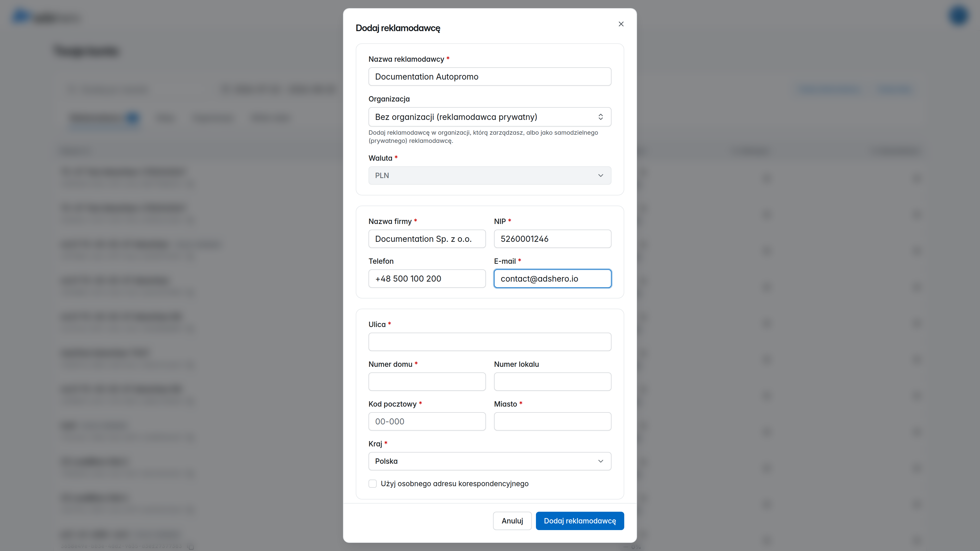The image size is (980, 551).
Task: Submit with Dodaj reklamodawcę button
Action: pos(580,521)
